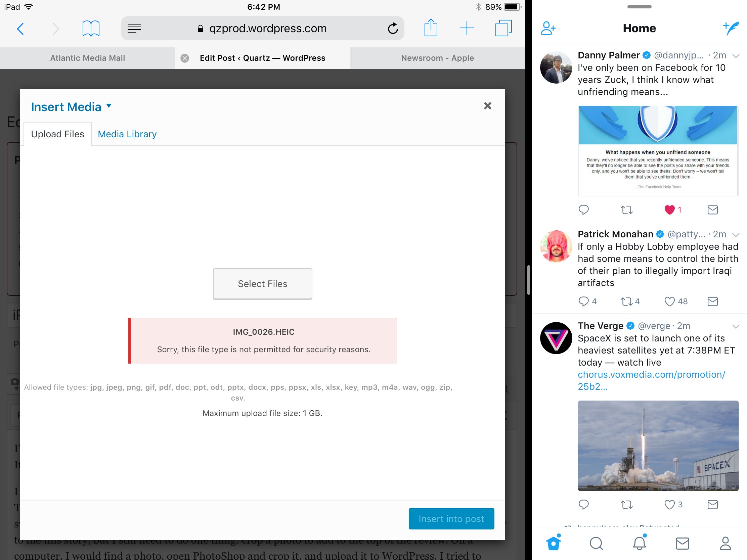Expand options on The Verge tweet

(736, 326)
